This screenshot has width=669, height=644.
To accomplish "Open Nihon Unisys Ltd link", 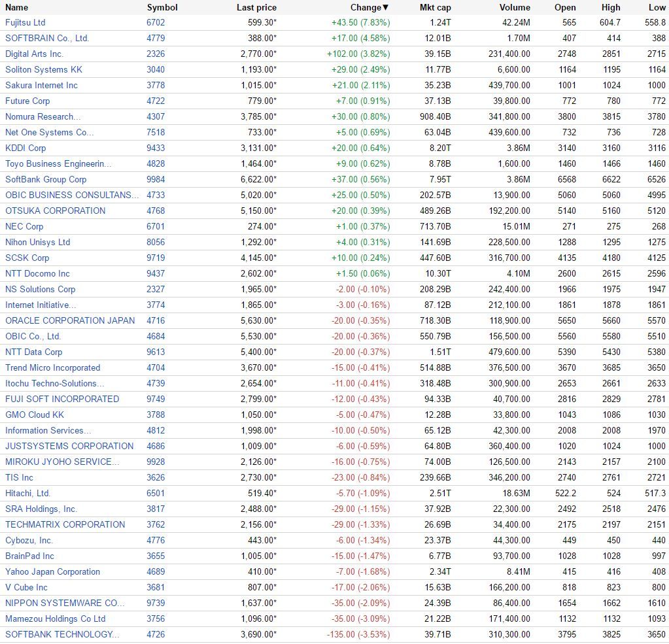I will click(37, 243).
